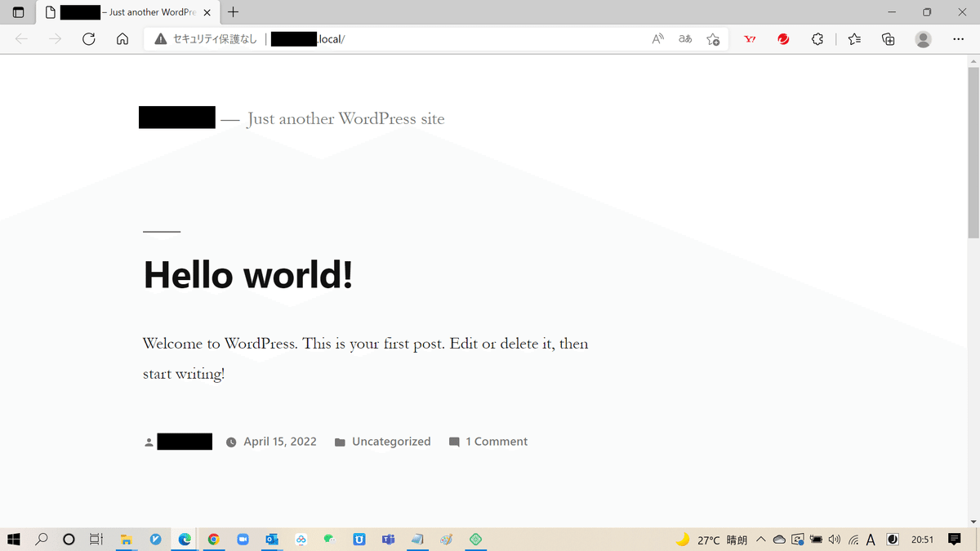Screen dimensions: 980x551
Task: Add this page to favorites star icon
Action: pyautogui.click(x=713, y=38)
